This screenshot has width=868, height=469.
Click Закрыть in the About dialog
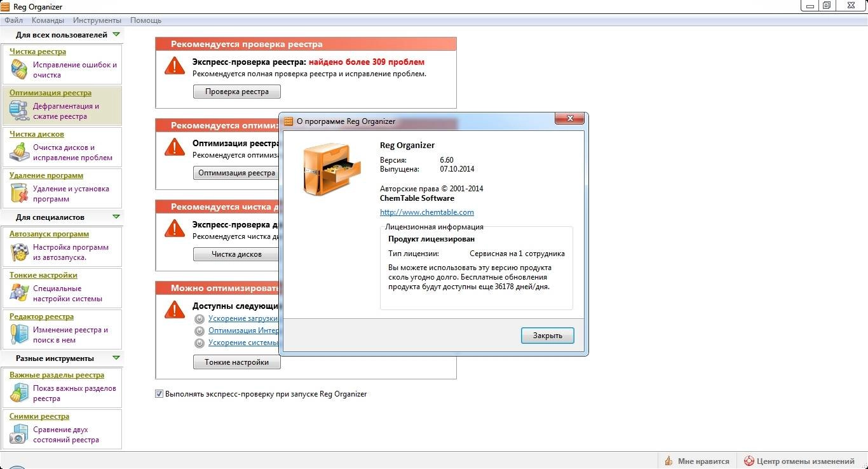click(x=547, y=336)
